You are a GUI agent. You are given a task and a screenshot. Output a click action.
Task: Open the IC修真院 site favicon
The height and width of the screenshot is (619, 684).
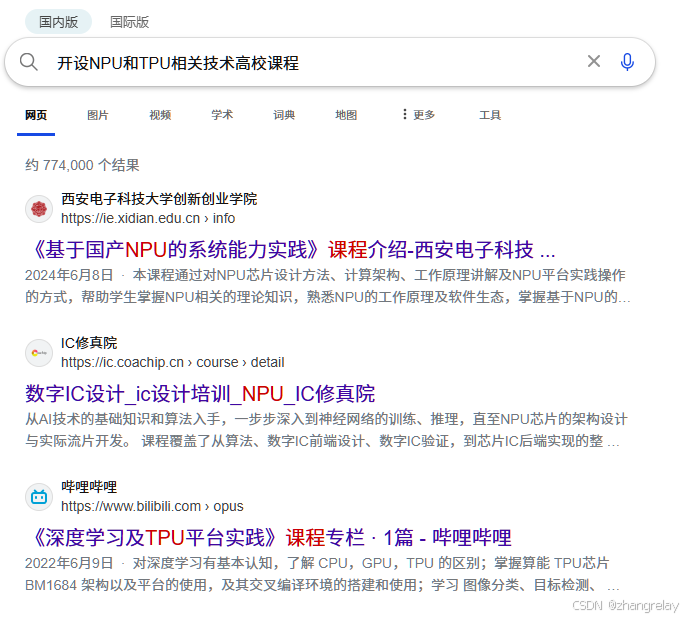tap(39, 353)
